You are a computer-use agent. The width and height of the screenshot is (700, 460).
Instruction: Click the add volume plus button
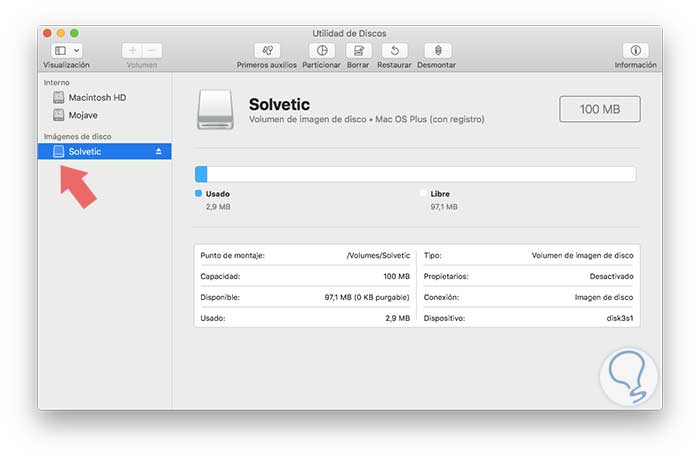(132, 50)
